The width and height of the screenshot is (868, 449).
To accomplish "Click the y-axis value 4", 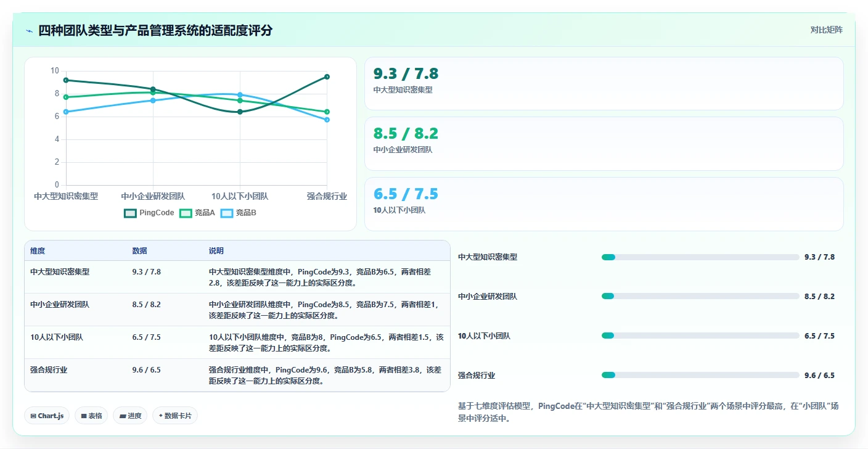I will 57,139.
